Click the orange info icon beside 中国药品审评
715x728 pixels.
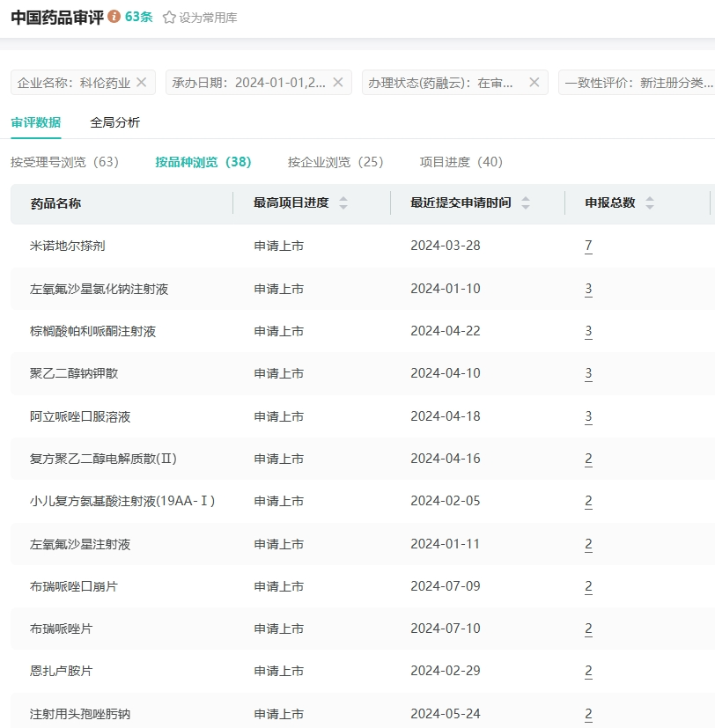coord(114,18)
